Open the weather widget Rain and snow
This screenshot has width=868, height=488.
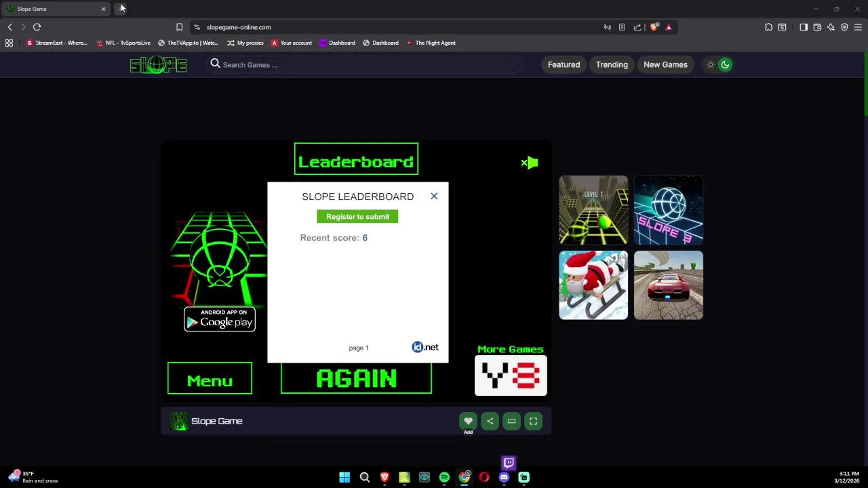(33, 477)
